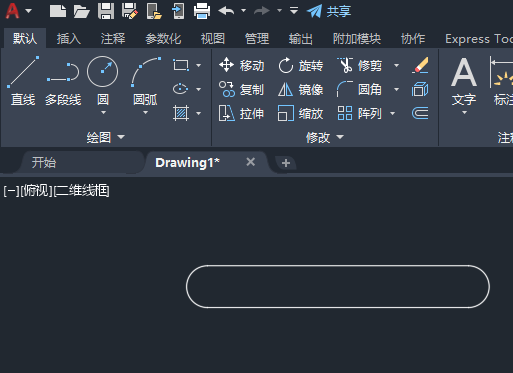Select the 直线 line tool
The height and width of the screenshot is (373, 513).
click(x=23, y=81)
